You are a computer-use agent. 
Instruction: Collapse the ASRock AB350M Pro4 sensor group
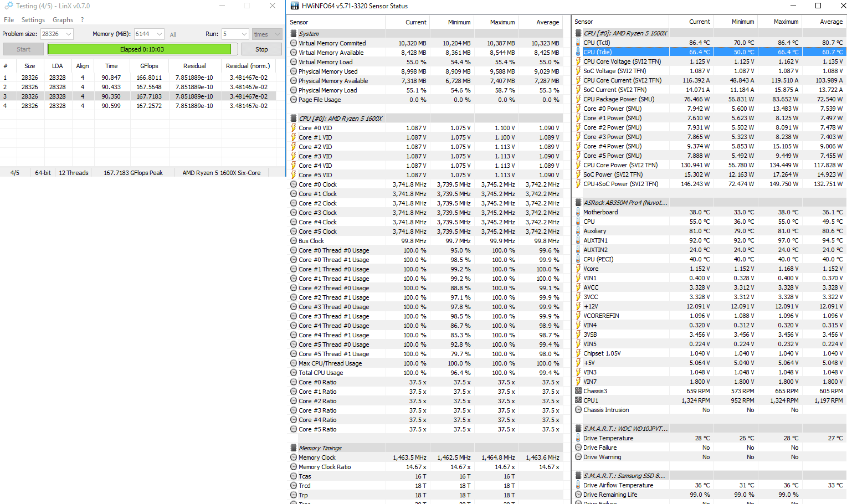[578, 203]
